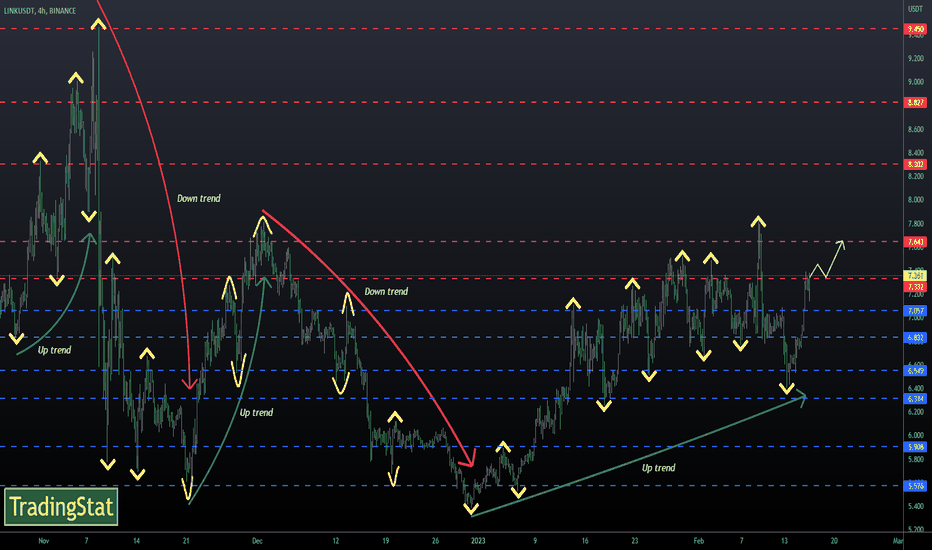
Task: Click the 7.800 tick on the price axis
Action: tap(915, 224)
